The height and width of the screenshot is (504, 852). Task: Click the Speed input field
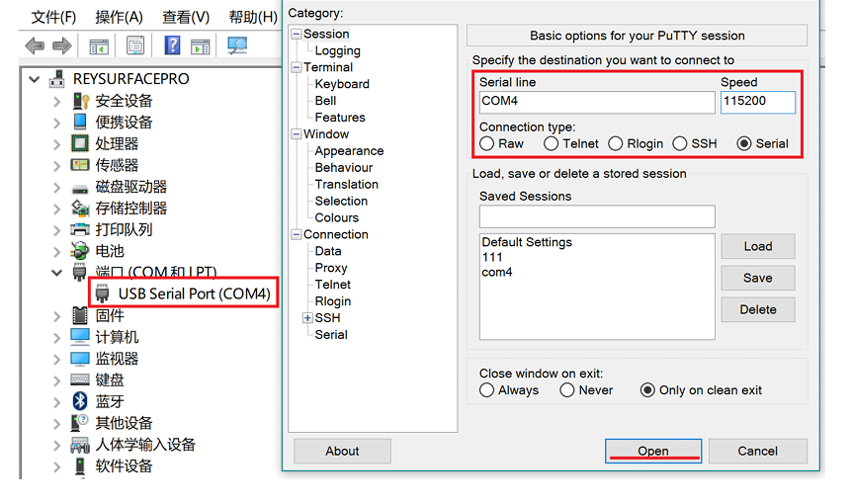758,102
